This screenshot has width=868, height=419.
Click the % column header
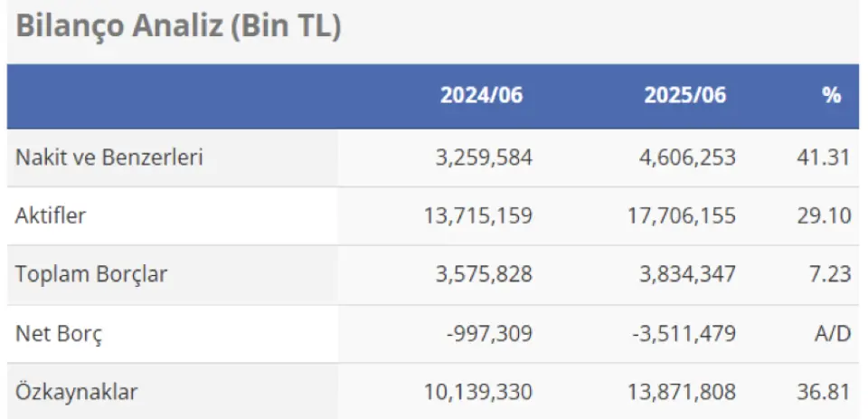click(x=832, y=95)
